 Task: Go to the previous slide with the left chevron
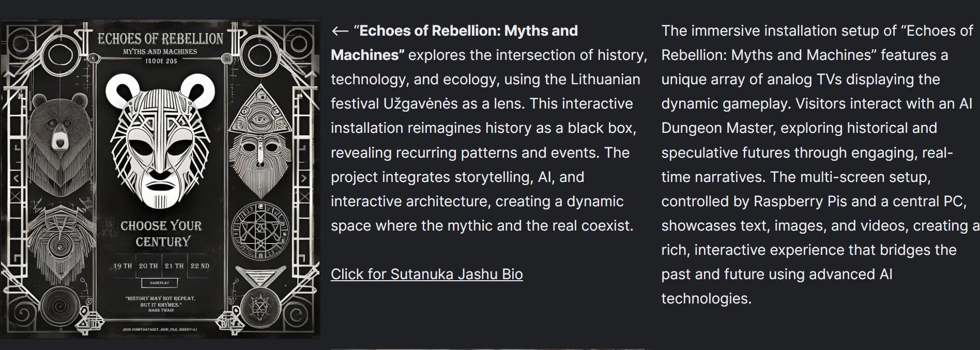(16, 178)
